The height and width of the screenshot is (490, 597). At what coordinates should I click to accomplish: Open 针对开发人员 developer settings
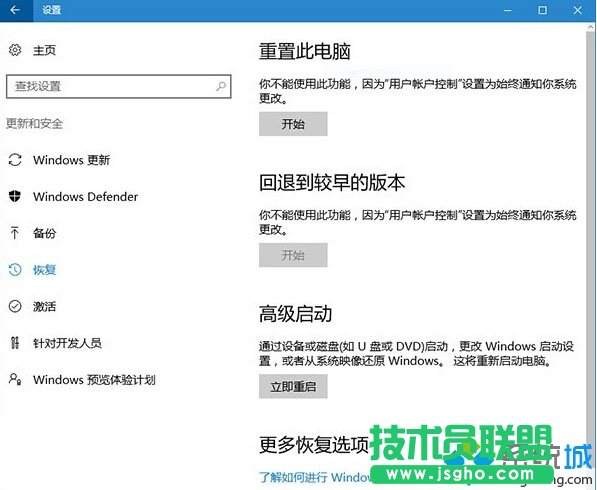[67, 343]
